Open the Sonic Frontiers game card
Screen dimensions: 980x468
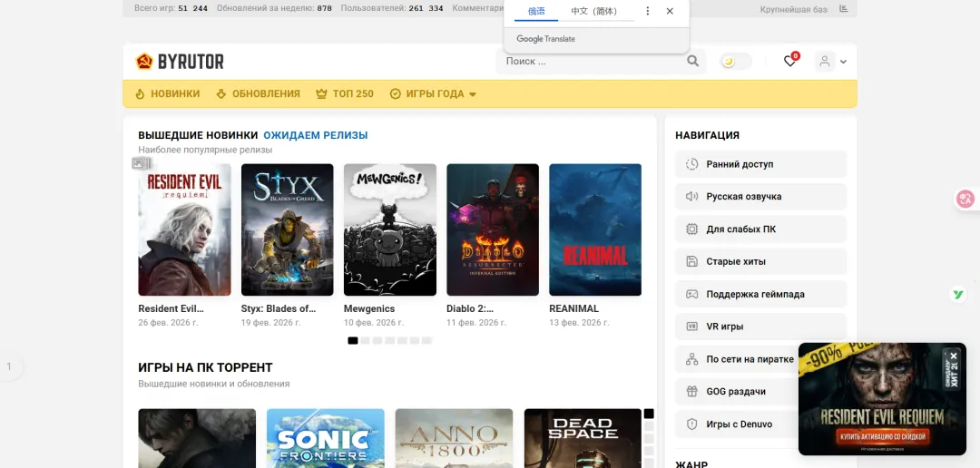coord(326,438)
